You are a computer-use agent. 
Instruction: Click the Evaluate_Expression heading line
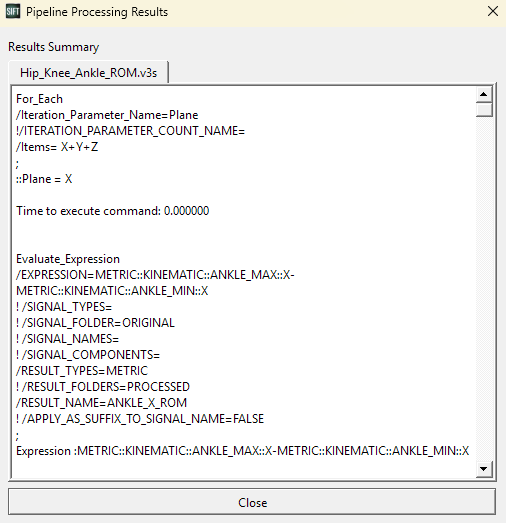coord(68,259)
